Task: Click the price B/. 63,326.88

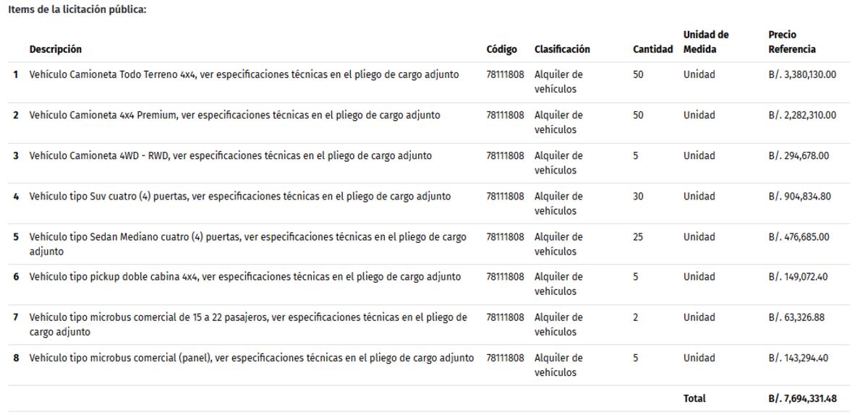Action: pos(796,317)
